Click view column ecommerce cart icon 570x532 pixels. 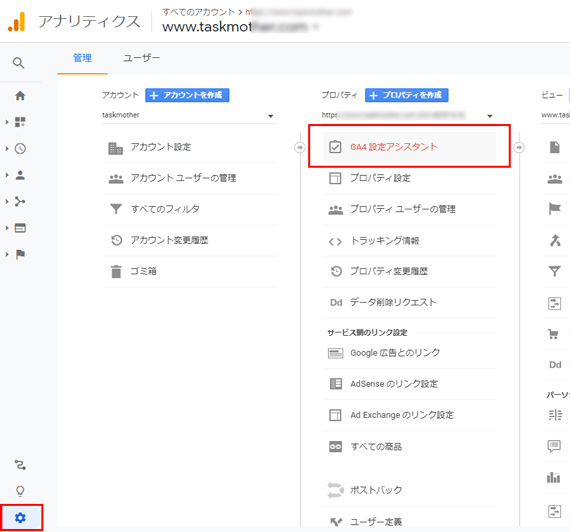[x=553, y=334]
